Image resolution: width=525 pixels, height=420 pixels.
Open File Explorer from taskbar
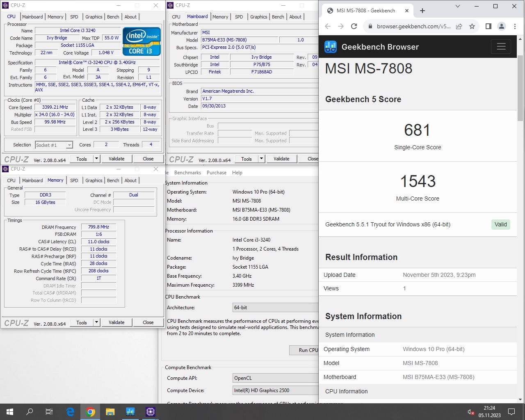click(110, 412)
